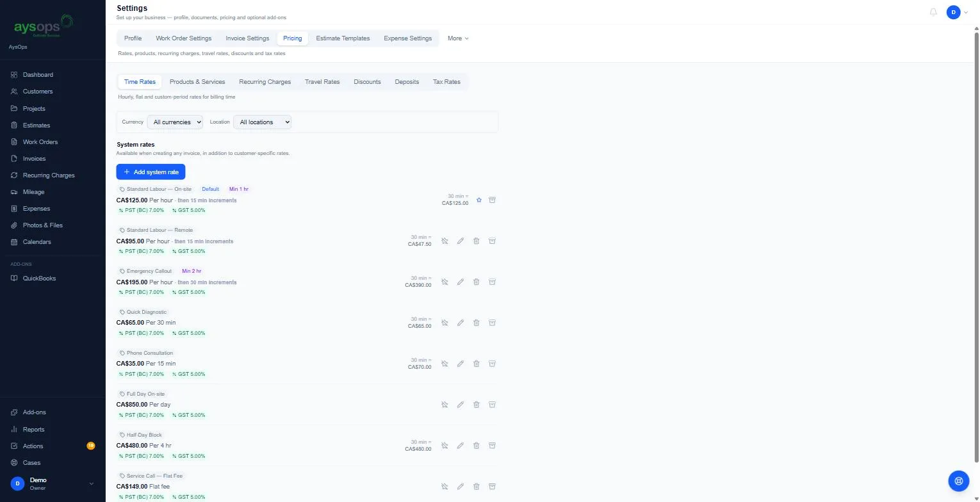
Task: Open the Currency filter dropdown
Action: (x=175, y=122)
